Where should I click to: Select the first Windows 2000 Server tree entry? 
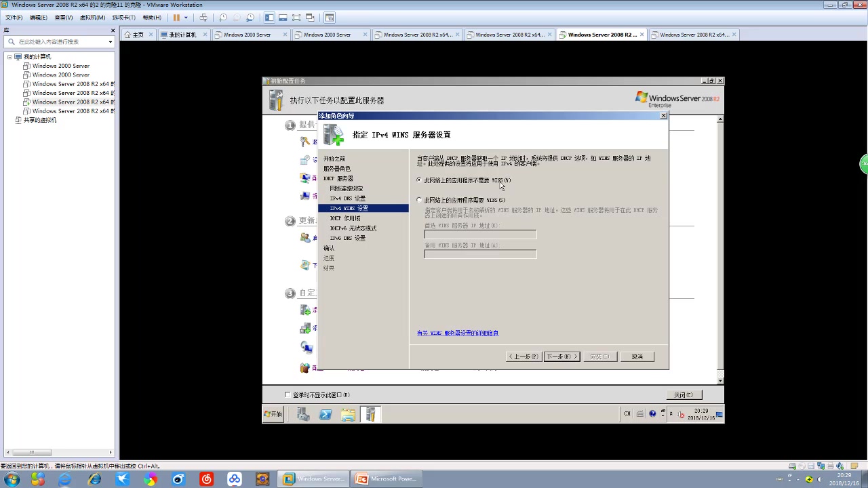[61, 66]
